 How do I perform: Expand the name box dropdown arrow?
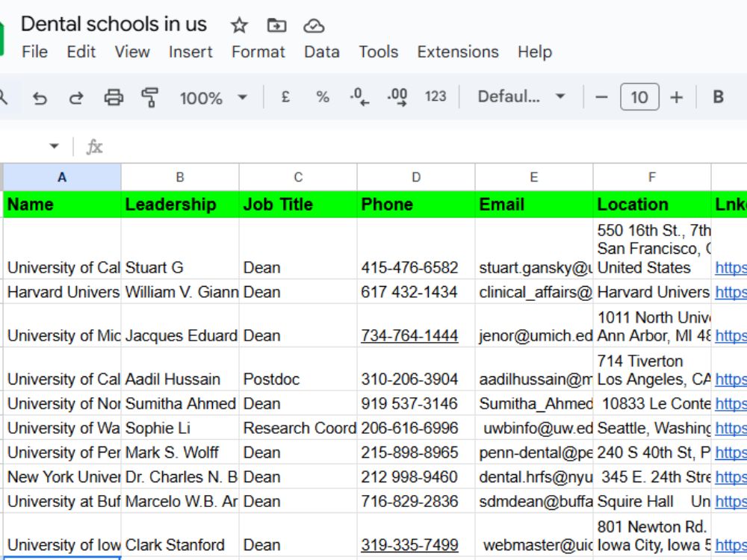54,146
